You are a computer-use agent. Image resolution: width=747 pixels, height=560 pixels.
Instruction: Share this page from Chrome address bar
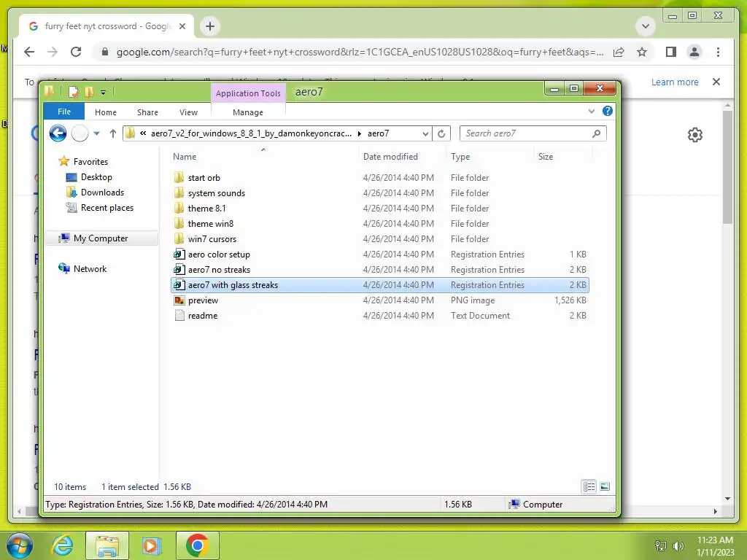(619, 52)
